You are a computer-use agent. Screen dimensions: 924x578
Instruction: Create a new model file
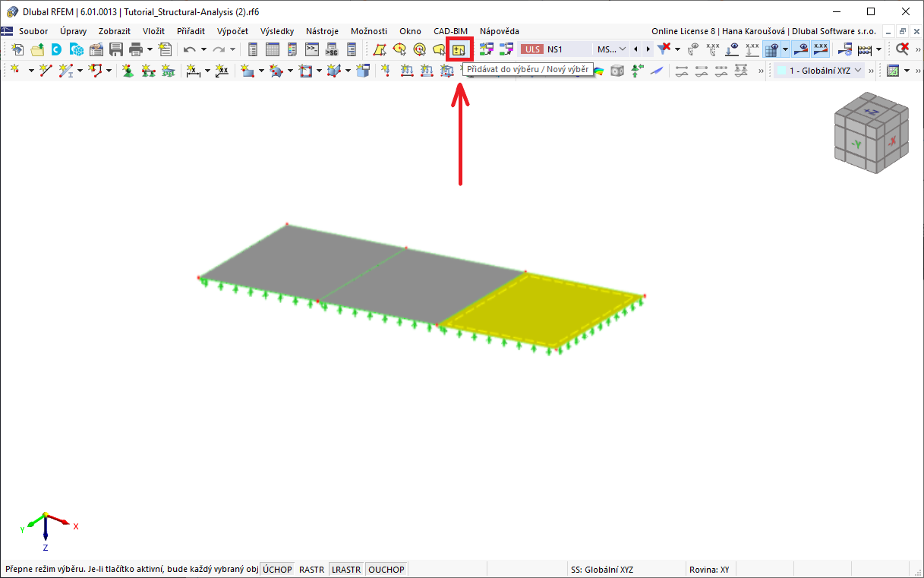point(17,49)
